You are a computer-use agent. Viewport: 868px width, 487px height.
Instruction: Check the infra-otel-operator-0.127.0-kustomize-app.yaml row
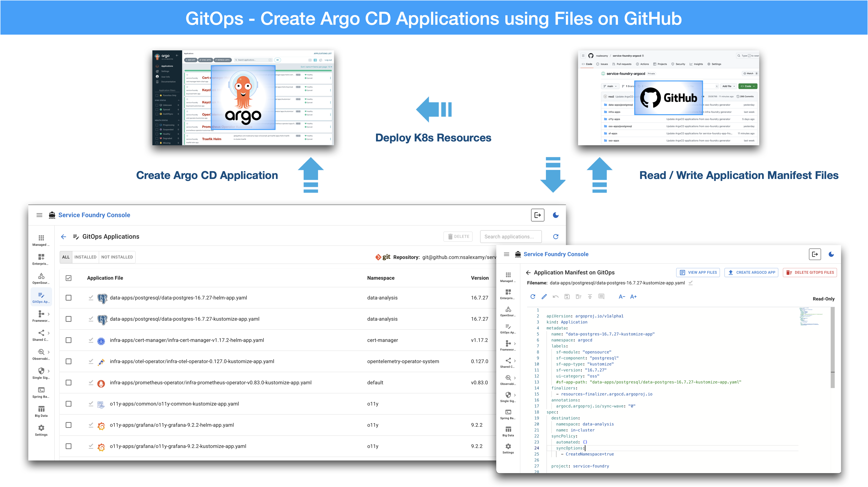point(68,361)
